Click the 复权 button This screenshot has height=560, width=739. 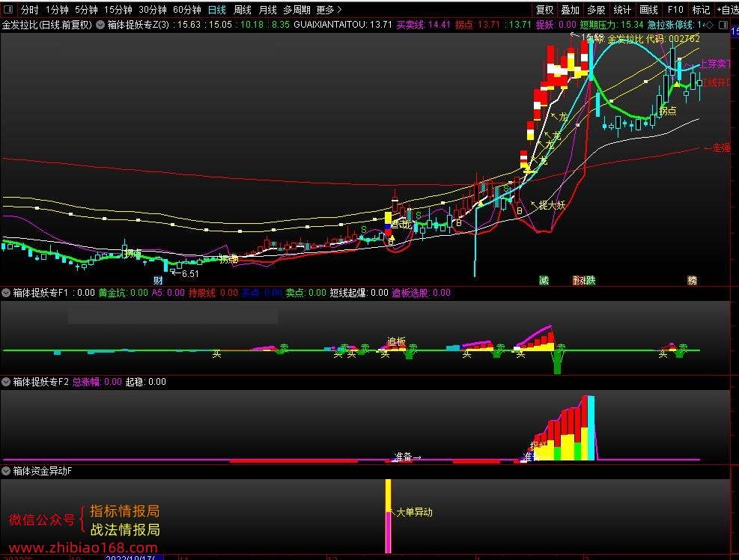click(x=544, y=10)
